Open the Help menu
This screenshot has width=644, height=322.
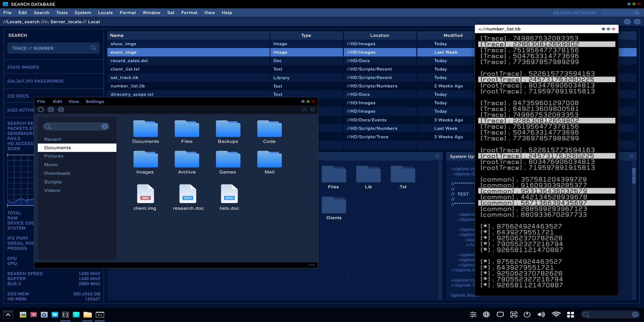[x=227, y=13]
